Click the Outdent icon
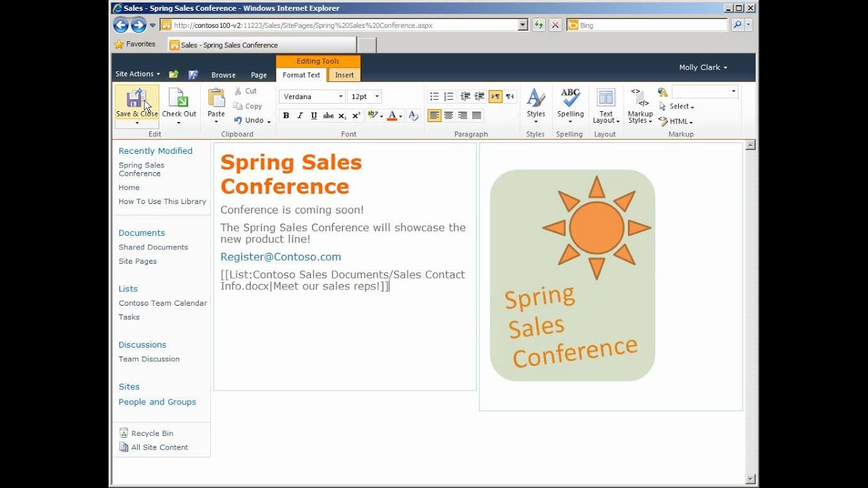 (465, 96)
